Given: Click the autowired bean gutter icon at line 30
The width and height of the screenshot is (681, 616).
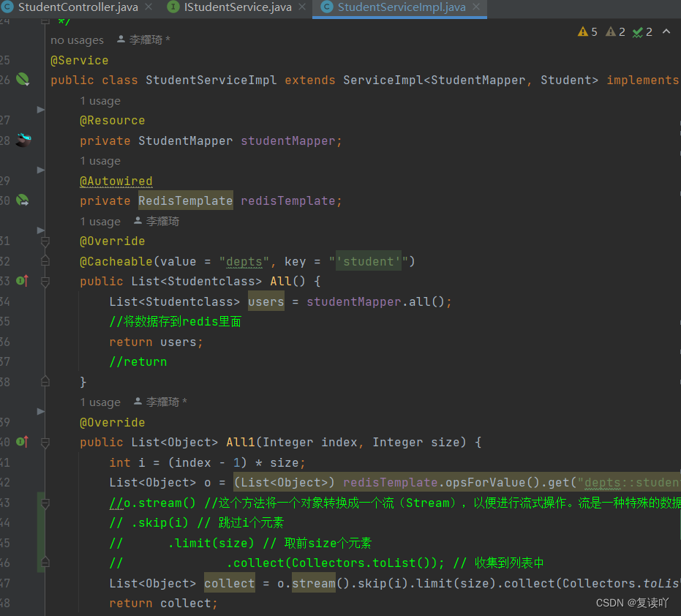Looking at the screenshot, I should (23, 200).
